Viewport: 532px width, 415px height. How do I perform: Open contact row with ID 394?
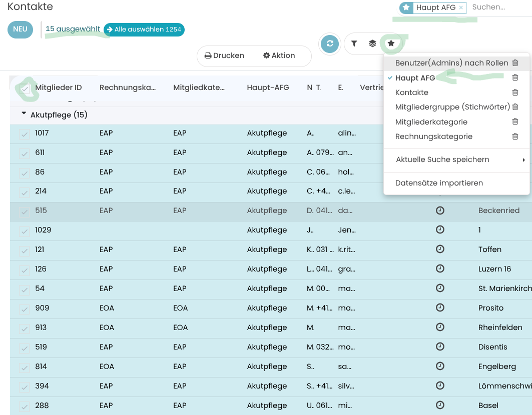[271, 386]
